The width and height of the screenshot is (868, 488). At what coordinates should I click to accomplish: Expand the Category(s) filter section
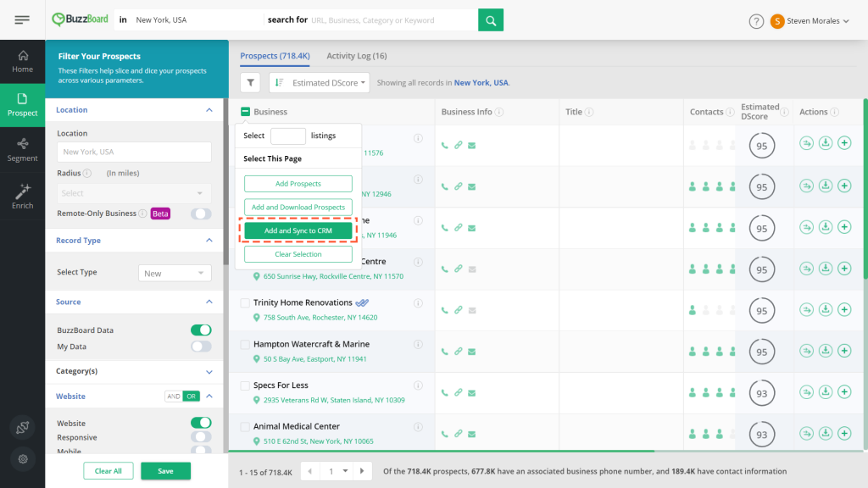coord(209,372)
